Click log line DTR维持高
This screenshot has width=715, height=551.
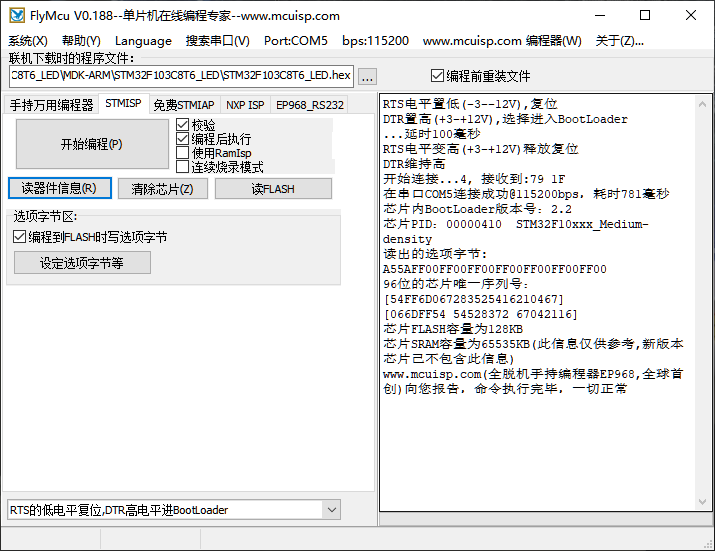pos(414,164)
